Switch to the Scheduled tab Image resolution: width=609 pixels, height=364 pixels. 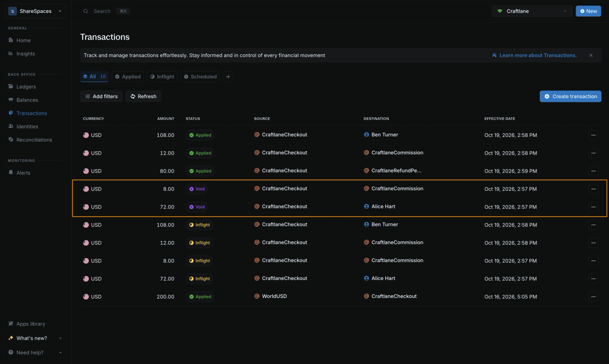[200, 77]
